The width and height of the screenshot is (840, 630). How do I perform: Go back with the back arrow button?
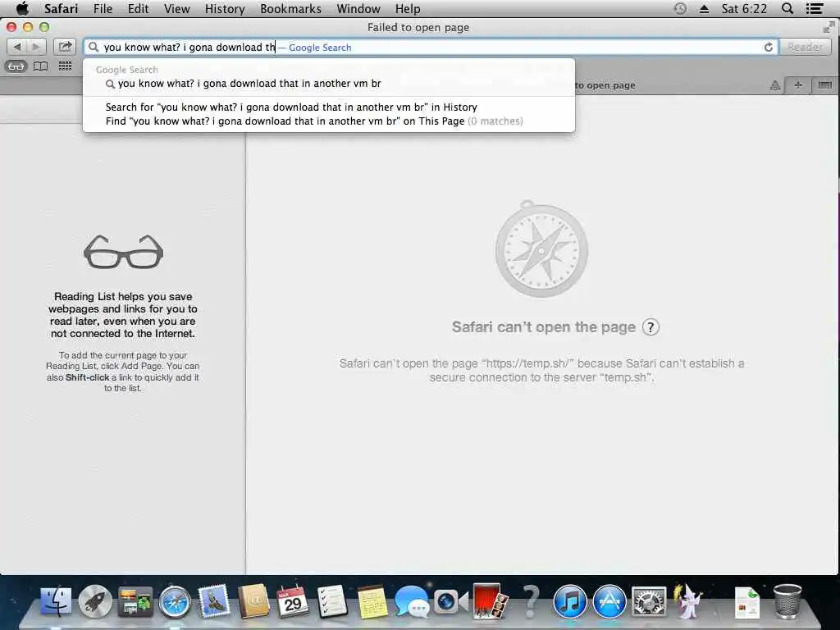[17, 47]
